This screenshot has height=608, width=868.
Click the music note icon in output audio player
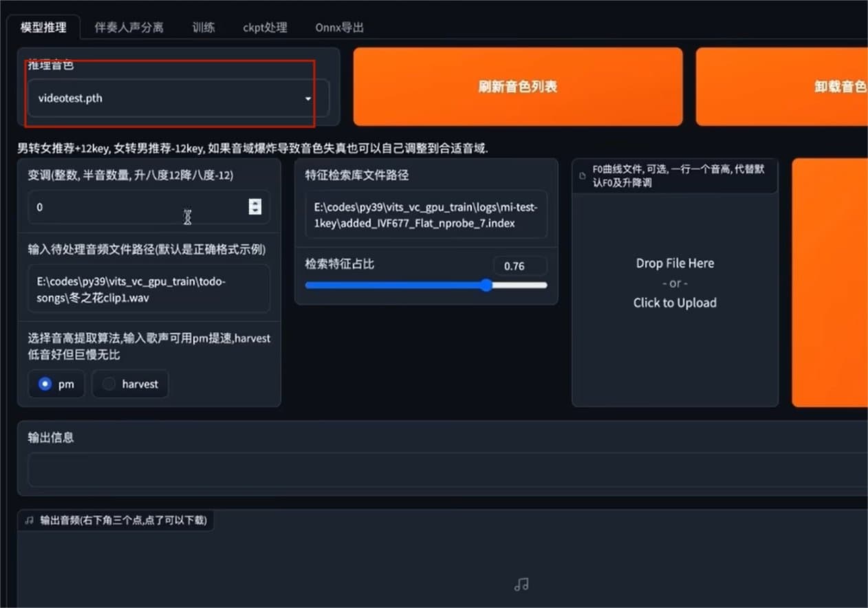pos(521,584)
